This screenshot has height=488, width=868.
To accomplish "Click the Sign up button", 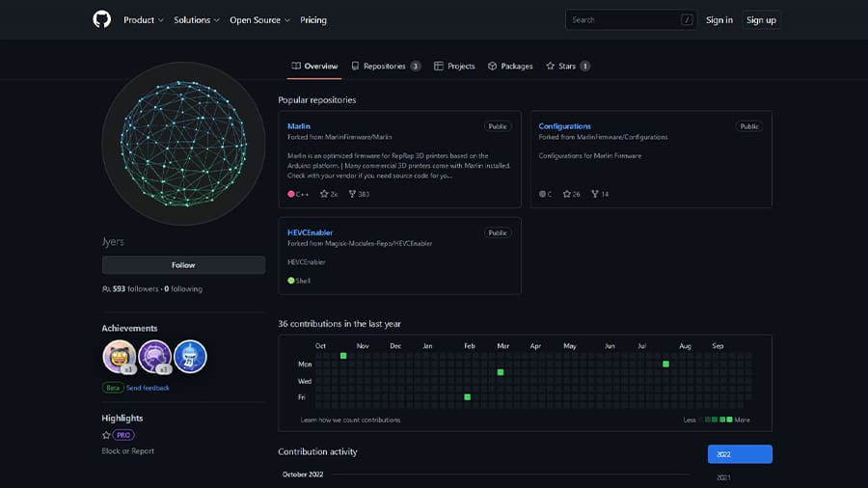I will [761, 20].
